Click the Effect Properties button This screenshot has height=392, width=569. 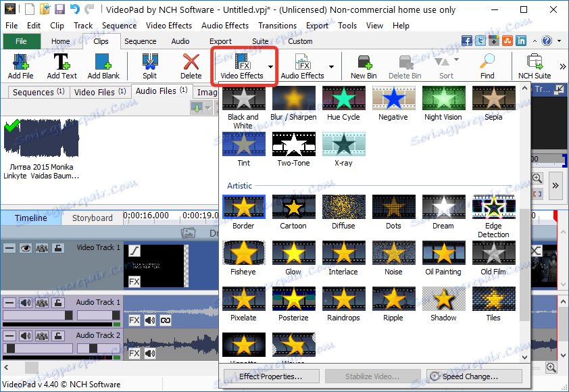click(271, 376)
